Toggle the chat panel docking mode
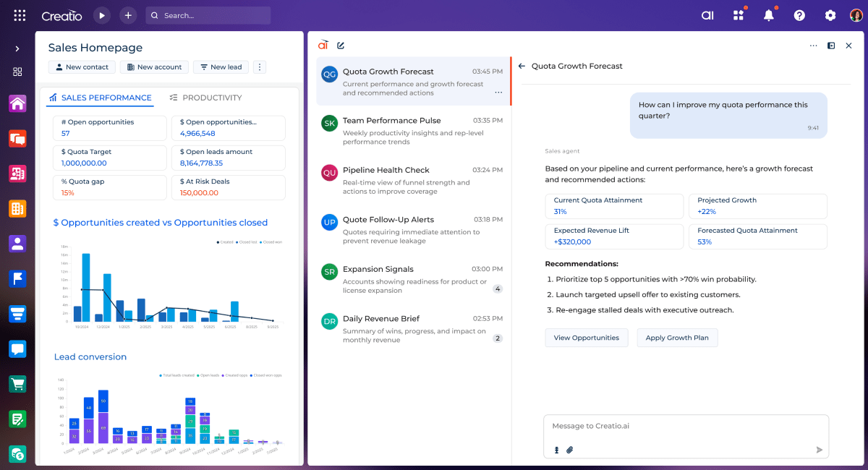The image size is (868, 470). click(831, 46)
